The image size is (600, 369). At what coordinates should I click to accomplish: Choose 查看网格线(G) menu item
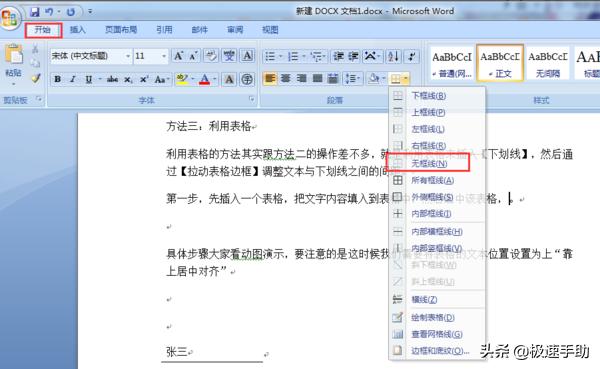point(437,334)
